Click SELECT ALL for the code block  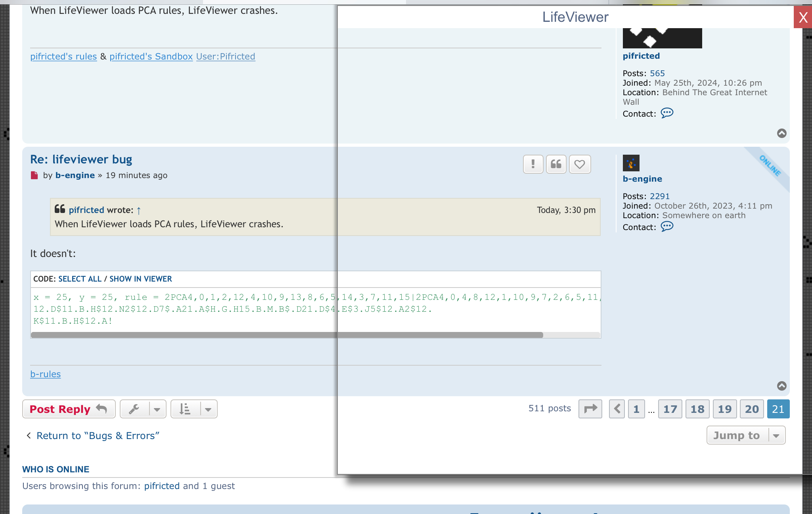tap(80, 279)
